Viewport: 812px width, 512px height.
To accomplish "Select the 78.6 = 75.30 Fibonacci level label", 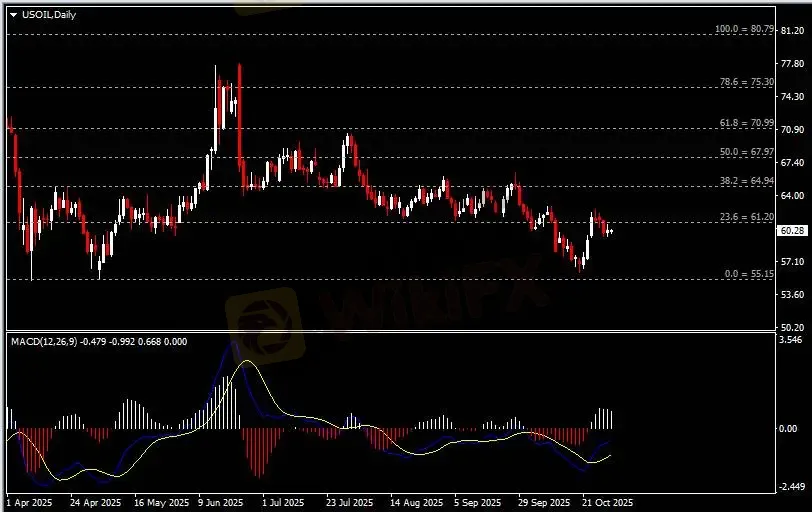I will click(x=747, y=82).
